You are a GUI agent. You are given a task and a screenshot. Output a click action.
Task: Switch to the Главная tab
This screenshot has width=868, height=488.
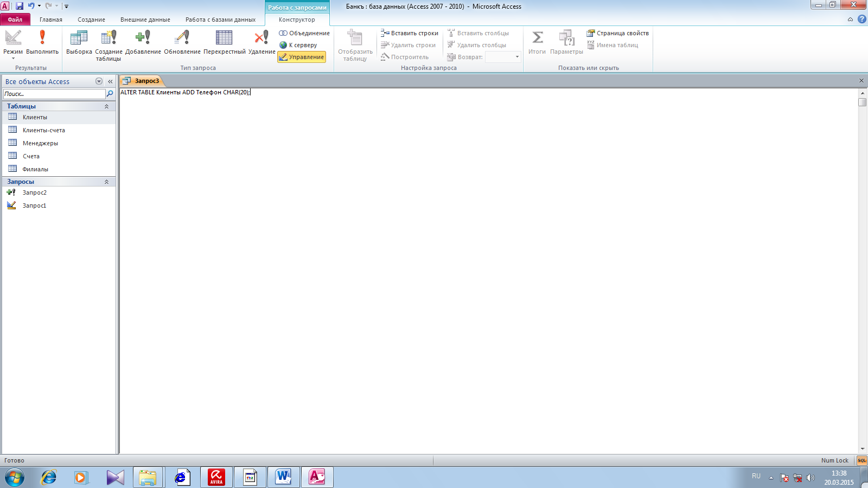point(51,20)
